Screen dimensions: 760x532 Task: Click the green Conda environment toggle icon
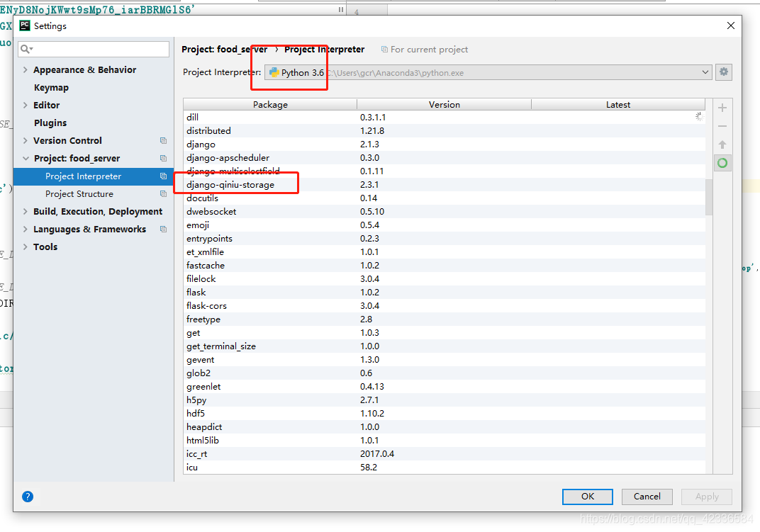pos(722,163)
